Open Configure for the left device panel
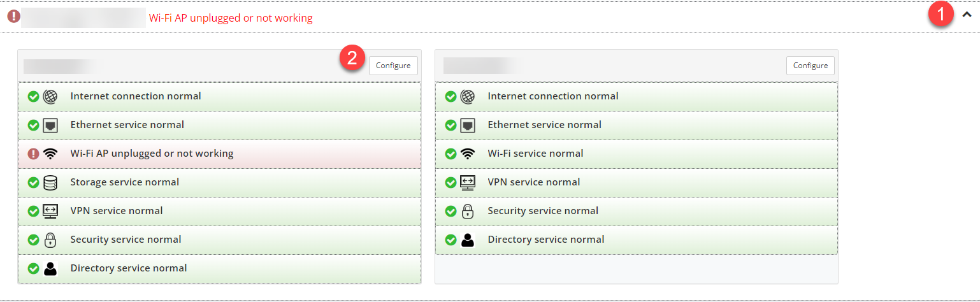980x302 pixels. (x=393, y=66)
